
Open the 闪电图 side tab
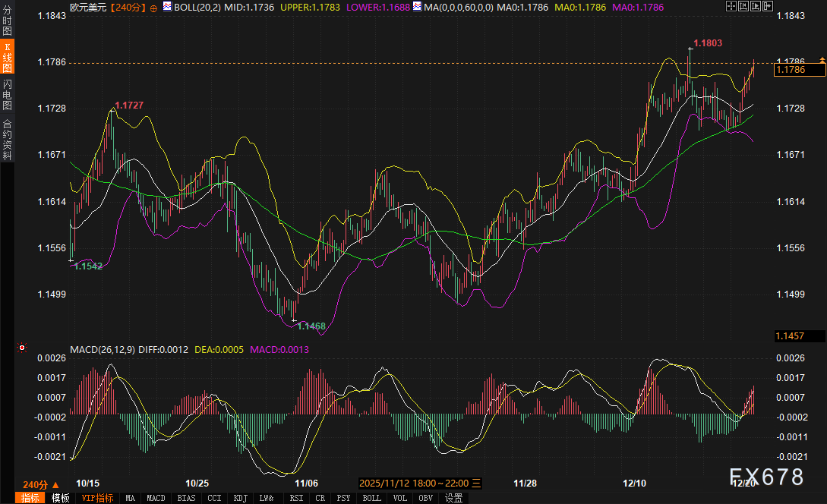(7, 95)
